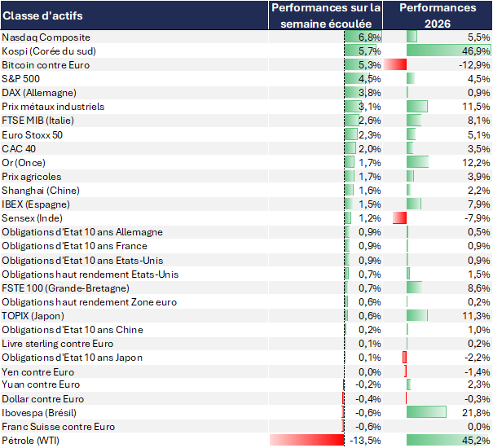Select Pétrole 2026 value 45,2%
This screenshot has width=493, height=448.
tap(476, 440)
